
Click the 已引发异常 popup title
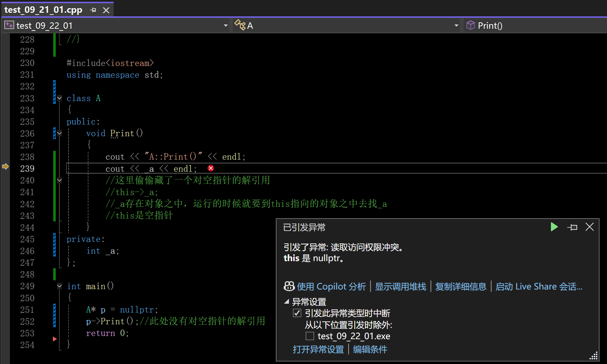304,227
